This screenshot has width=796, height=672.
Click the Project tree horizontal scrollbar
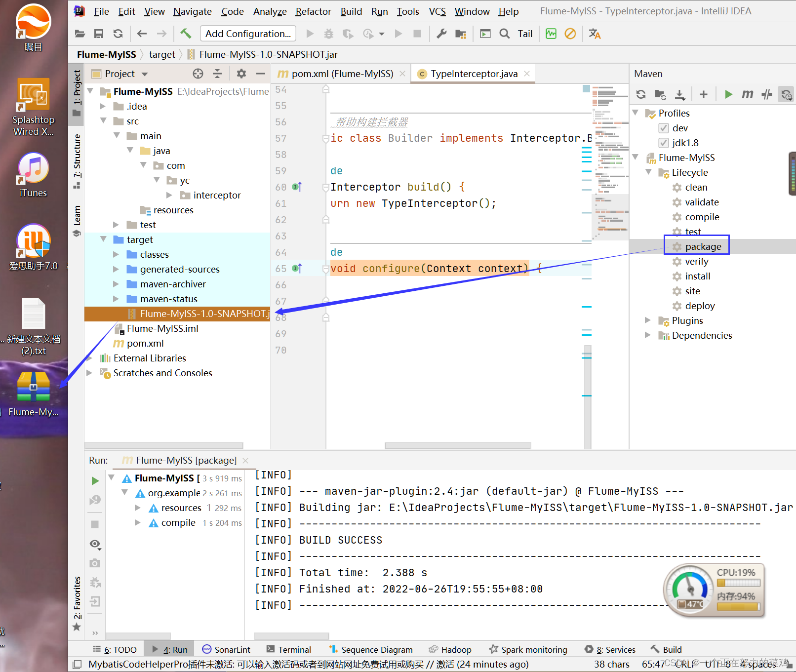click(164, 445)
